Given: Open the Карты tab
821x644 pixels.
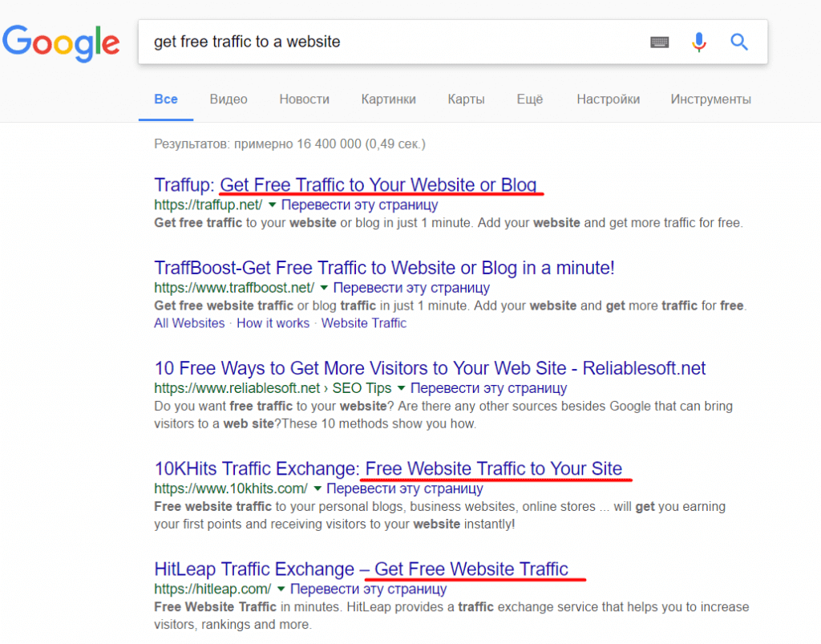Looking at the screenshot, I should (466, 99).
